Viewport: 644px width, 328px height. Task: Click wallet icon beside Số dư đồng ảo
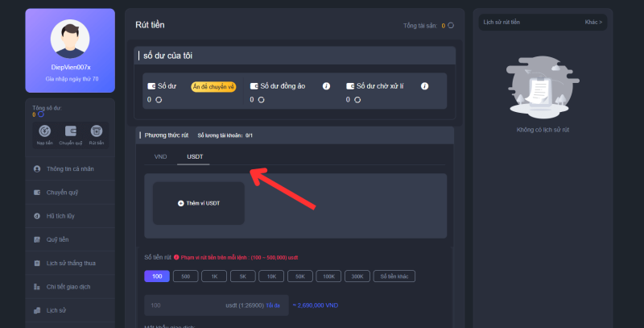click(254, 86)
